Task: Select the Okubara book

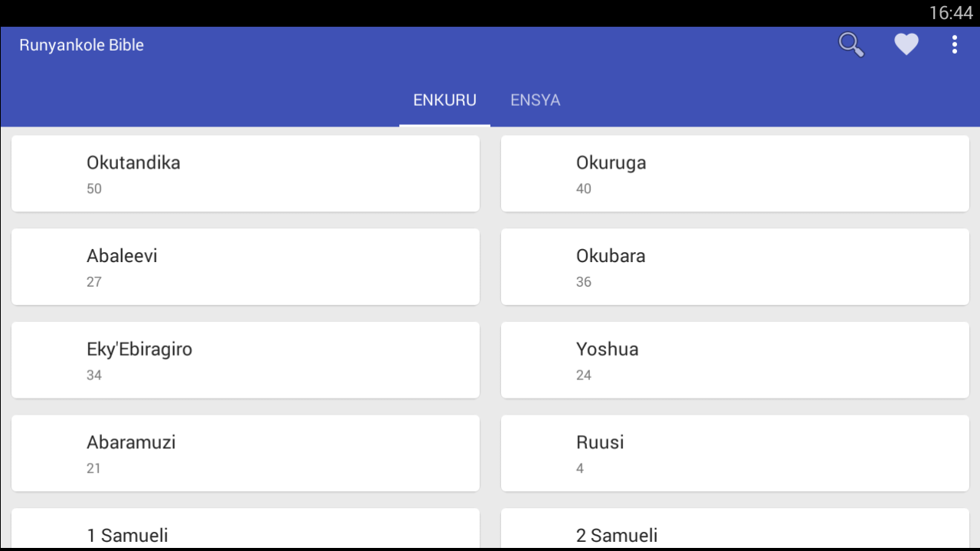Action: click(735, 267)
